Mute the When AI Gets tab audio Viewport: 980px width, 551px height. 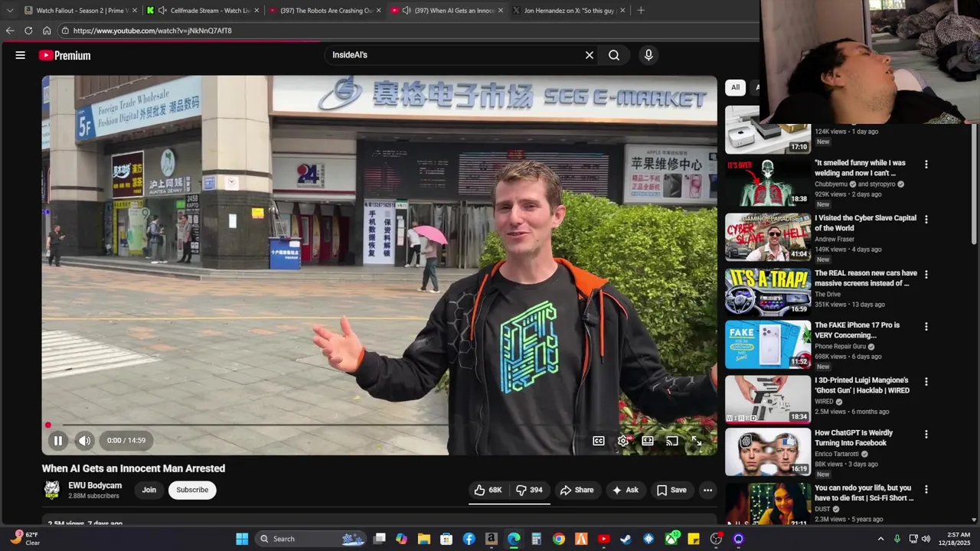pyautogui.click(x=407, y=11)
